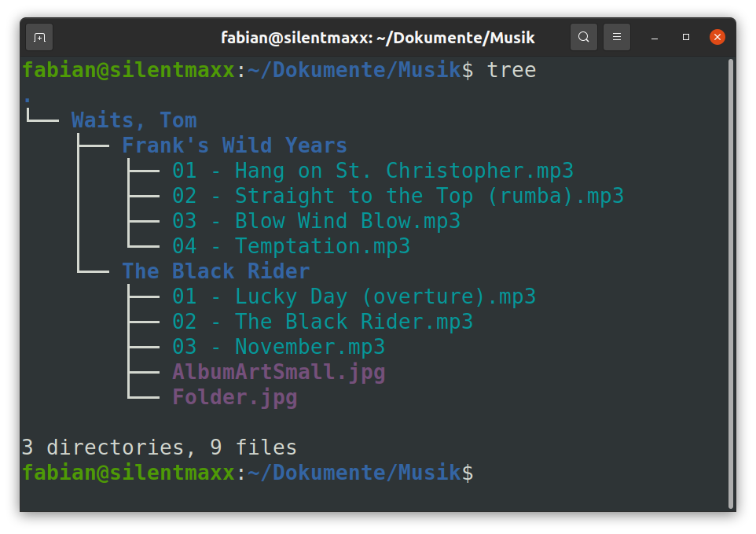Click the "3 directories, 9 files" summary line

pos(159,447)
